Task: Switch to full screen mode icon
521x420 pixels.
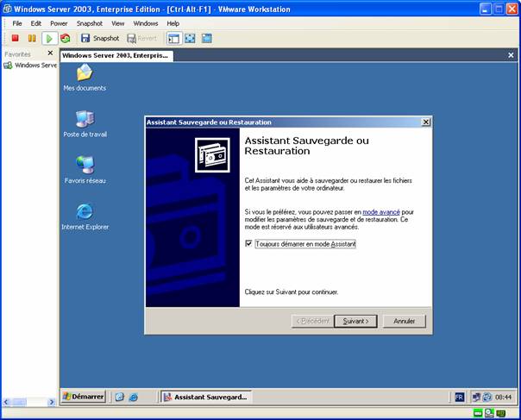Action: (x=190, y=38)
